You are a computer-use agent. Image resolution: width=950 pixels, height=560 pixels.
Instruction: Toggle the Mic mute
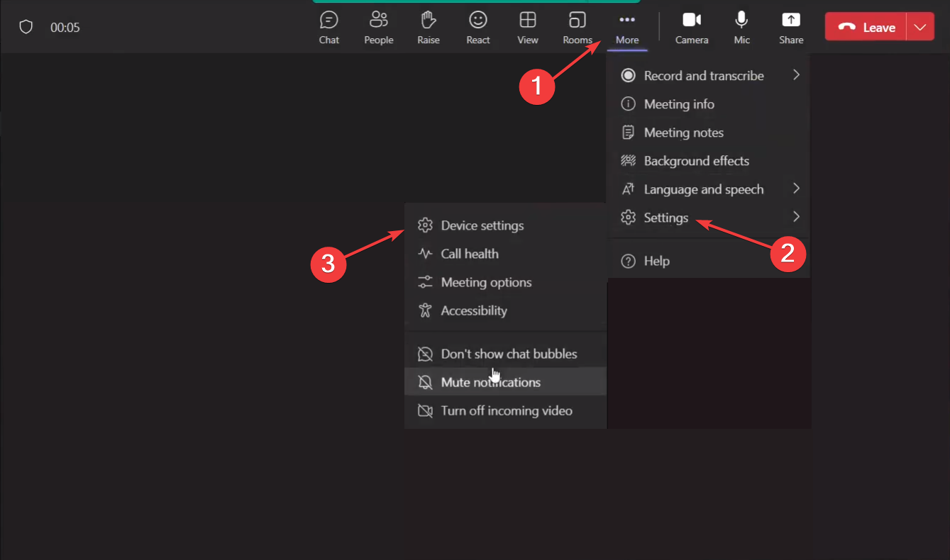pos(742,28)
